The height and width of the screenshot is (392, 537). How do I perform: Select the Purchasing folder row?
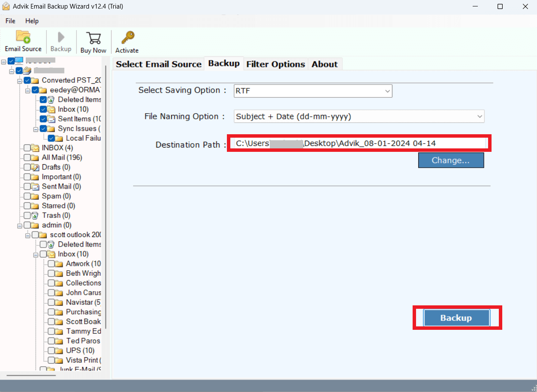point(83,312)
